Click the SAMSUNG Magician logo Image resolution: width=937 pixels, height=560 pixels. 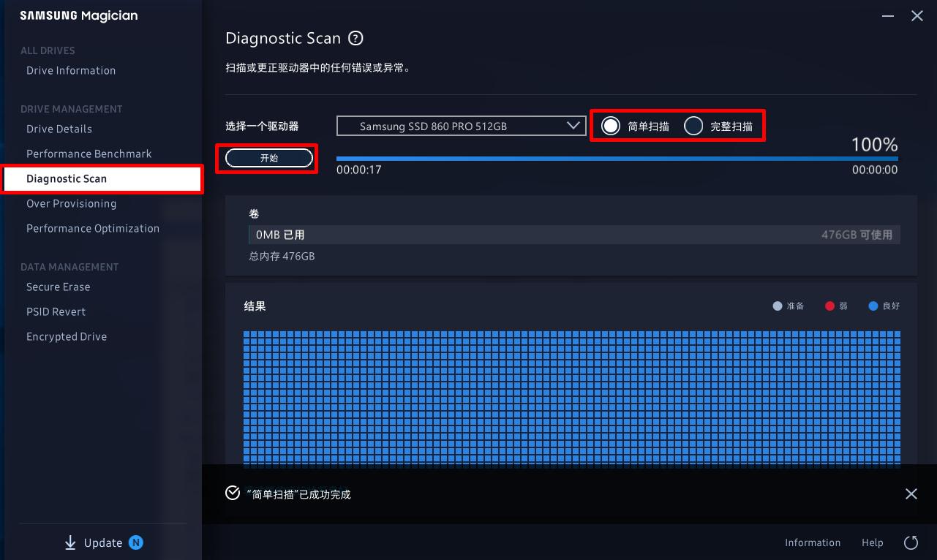pyautogui.click(x=79, y=16)
